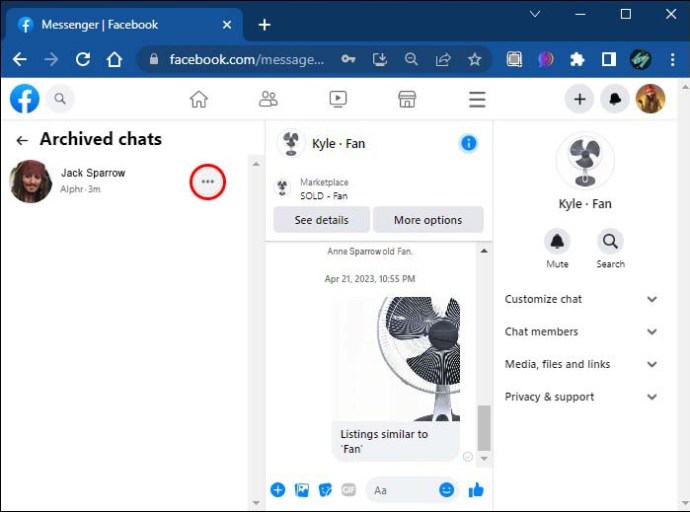Image resolution: width=690 pixels, height=512 pixels.
Task: Send a thumbs-up like
Action: 476,490
